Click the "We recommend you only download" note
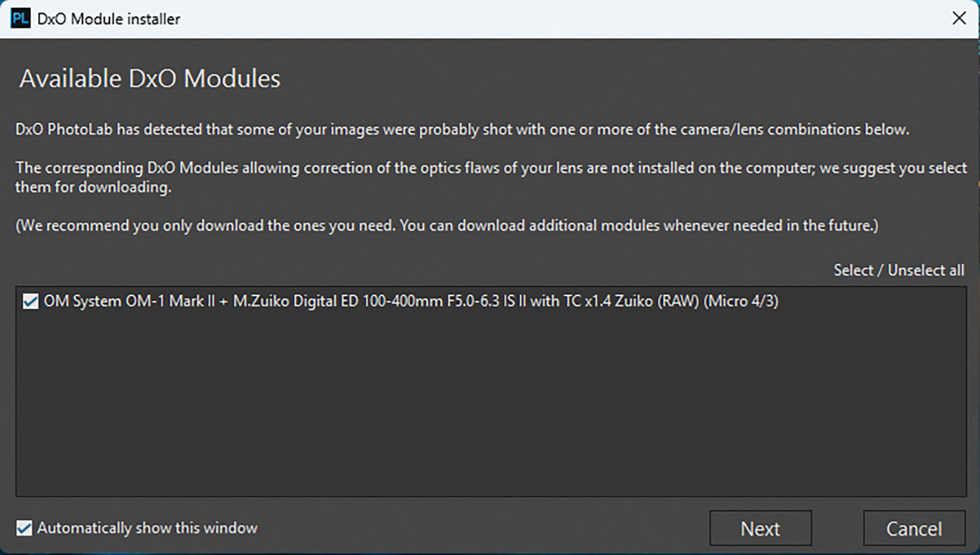This screenshot has width=980, height=555. point(446,226)
